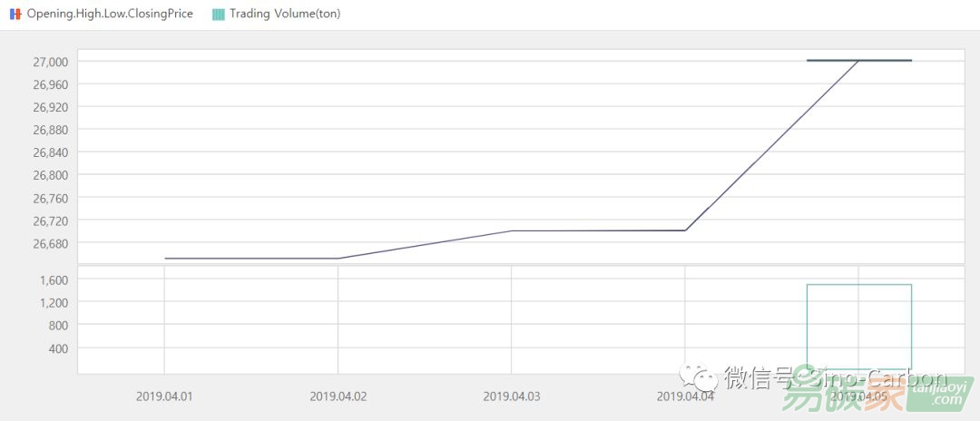Click the 2019.04.04 date on the x-axis
The height and width of the screenshot is (421, 980).
pyautogui.click(x=685, y=397)
